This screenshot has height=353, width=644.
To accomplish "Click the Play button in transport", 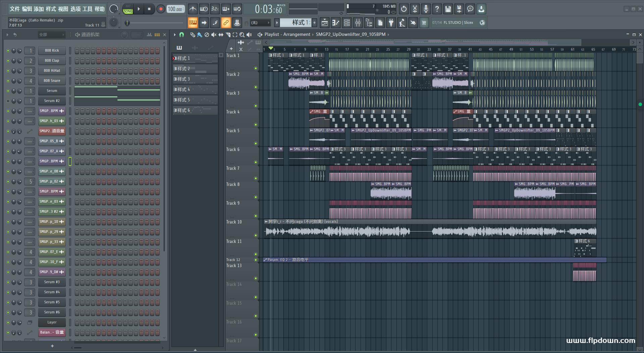I will tap(139, 9).
